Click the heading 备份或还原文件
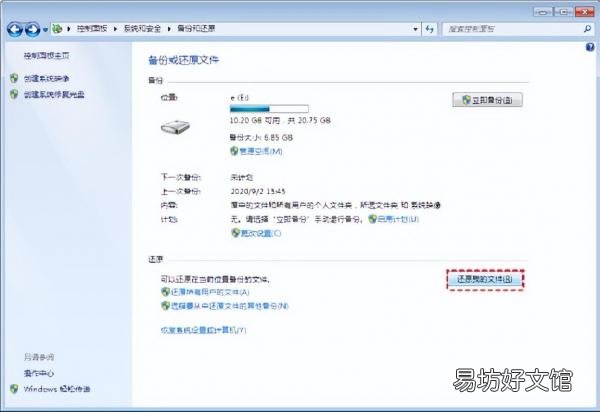The image size is (600, 412). 184,60
